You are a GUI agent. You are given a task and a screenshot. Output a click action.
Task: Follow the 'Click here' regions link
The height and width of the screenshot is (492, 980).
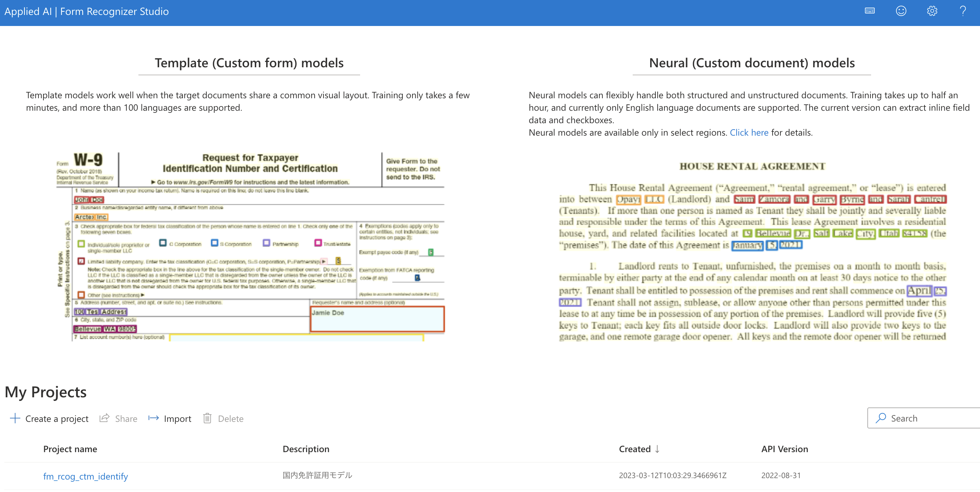tap(749, 132)
